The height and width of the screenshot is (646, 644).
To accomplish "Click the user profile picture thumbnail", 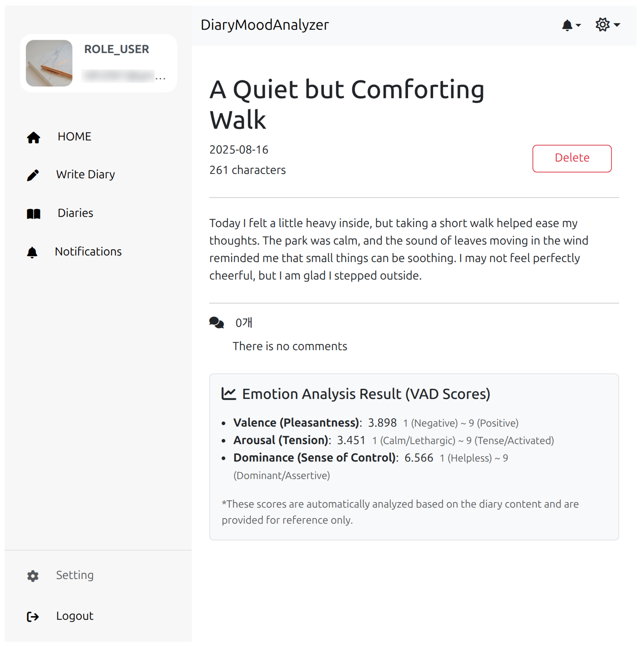I will pos(49,63).
